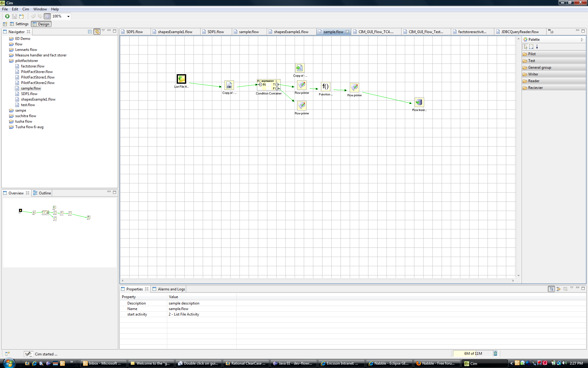
Task: Toggle the grid display button
Action: tap(47, 16)
